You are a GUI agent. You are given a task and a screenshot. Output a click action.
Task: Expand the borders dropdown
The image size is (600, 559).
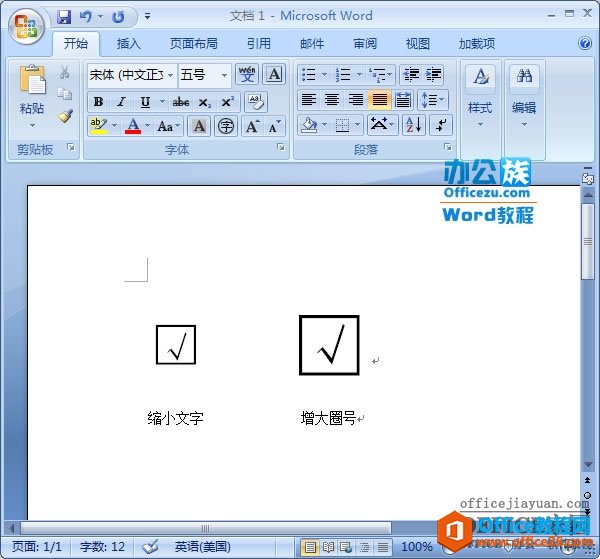click(357, 125)
